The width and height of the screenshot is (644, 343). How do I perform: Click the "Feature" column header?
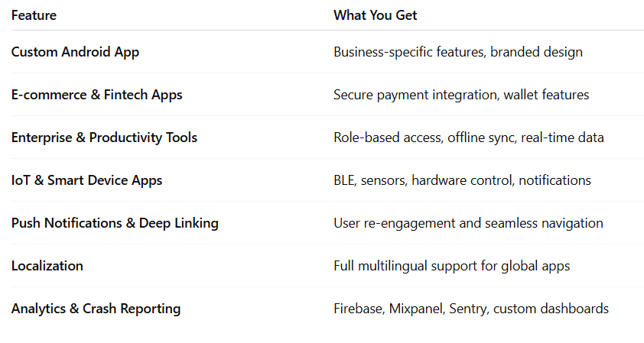click(x=34, y=15)
